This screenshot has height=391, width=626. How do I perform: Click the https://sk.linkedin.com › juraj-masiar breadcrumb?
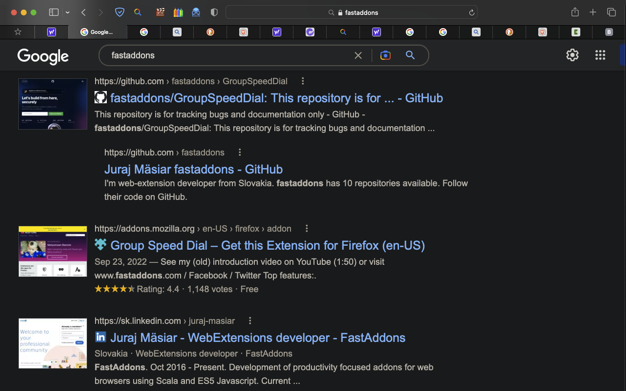pos(164,321)
